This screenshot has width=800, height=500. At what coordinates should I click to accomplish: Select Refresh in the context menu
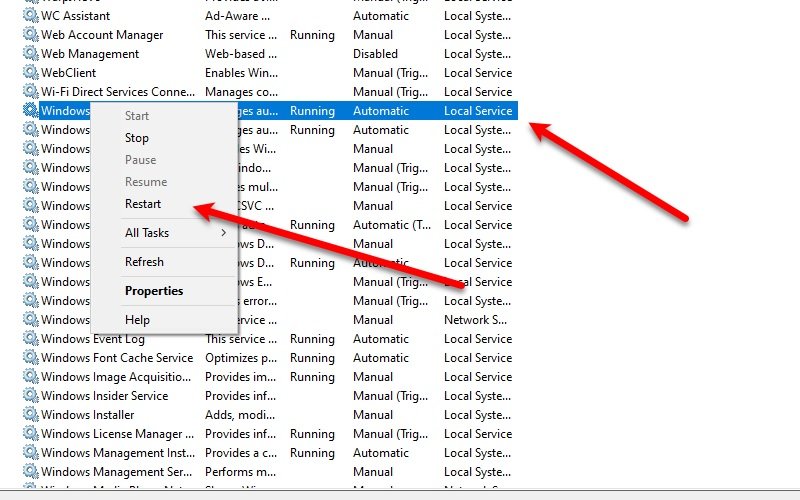pos(144,262)
